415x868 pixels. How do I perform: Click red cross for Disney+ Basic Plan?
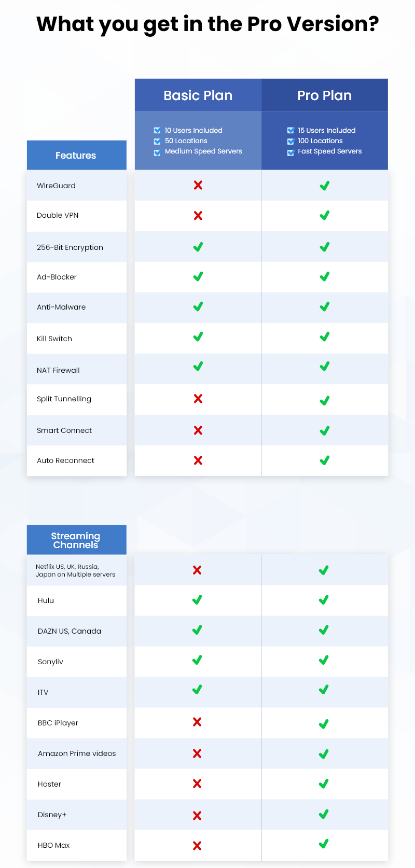[x=197, y=815]
